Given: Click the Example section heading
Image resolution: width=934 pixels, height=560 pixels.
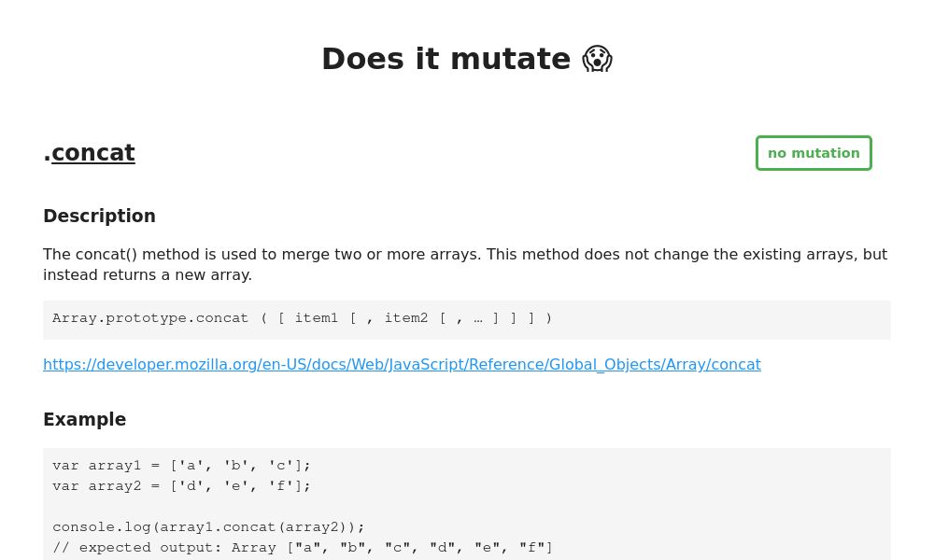Looking at the screenshot, I should coord(84,419).
